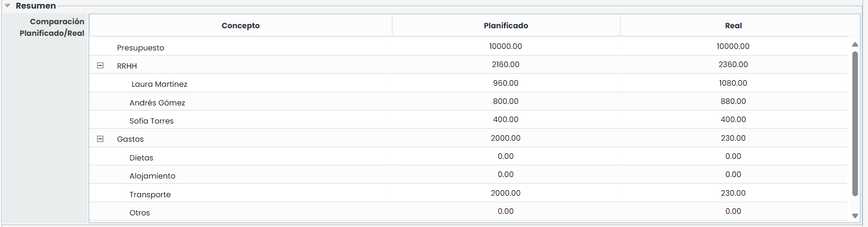Click the Resumen section title

[36, 6]
